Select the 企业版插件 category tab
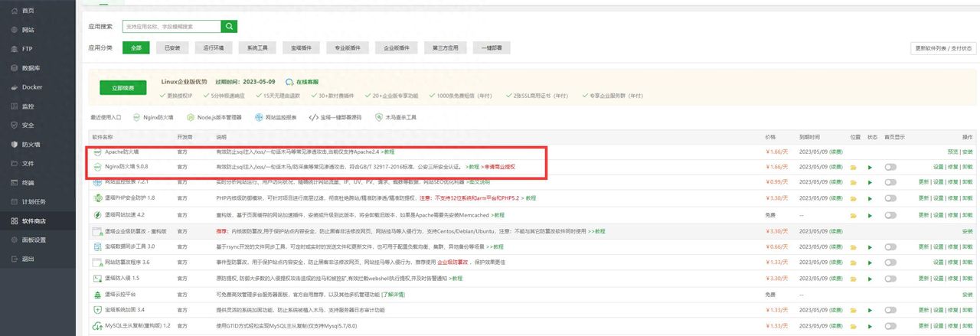Viewport: 980px width, 336px height. [395, 47]
